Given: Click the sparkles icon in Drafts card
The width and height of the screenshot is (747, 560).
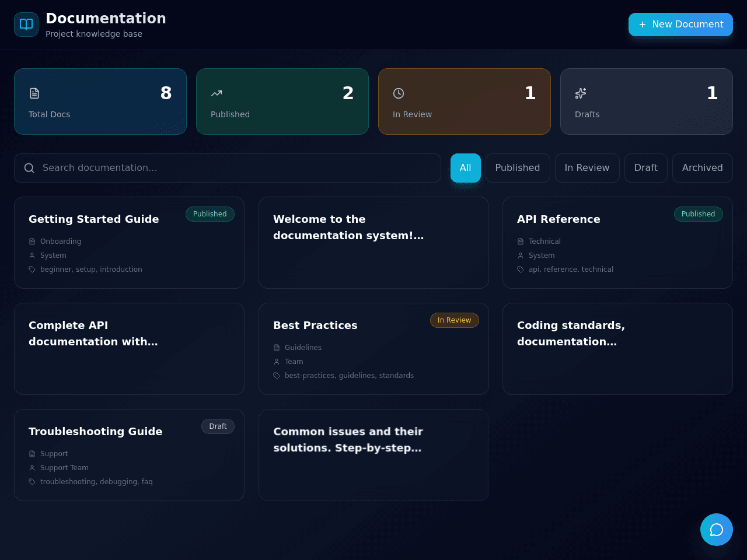Looking at the screenshot, I should click(581, 93).
